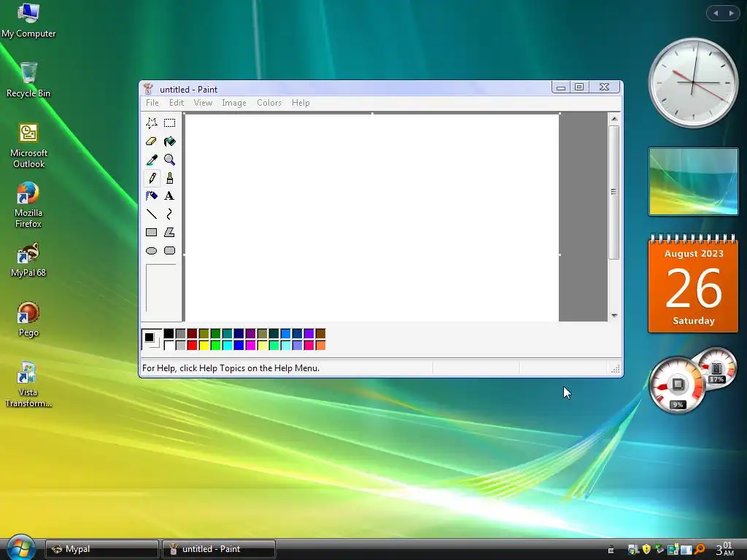Pick the black color swatch
This screenshot has height=560, width=747.
coord(169,333)
